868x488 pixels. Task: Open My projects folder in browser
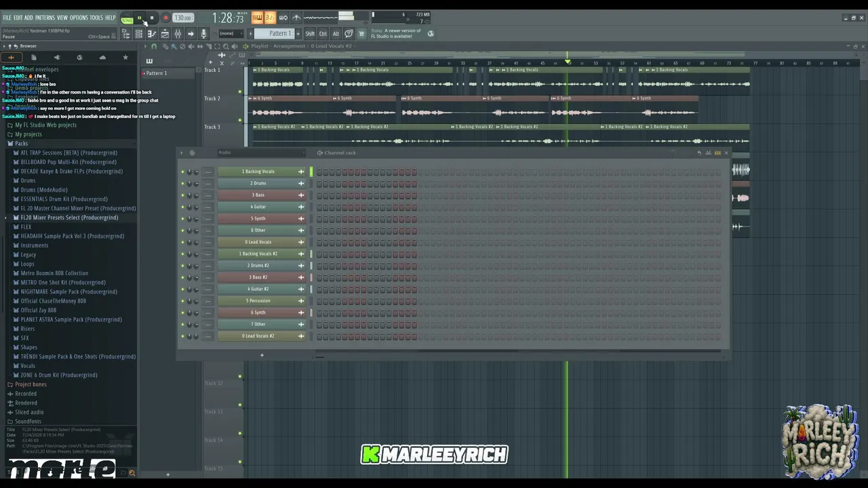tap(28, 134)
